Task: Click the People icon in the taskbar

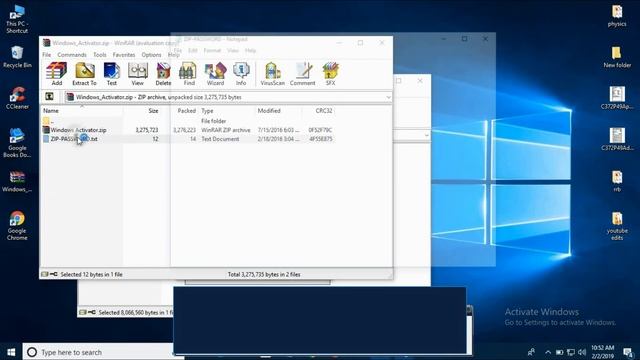Action: coord(531,352)
